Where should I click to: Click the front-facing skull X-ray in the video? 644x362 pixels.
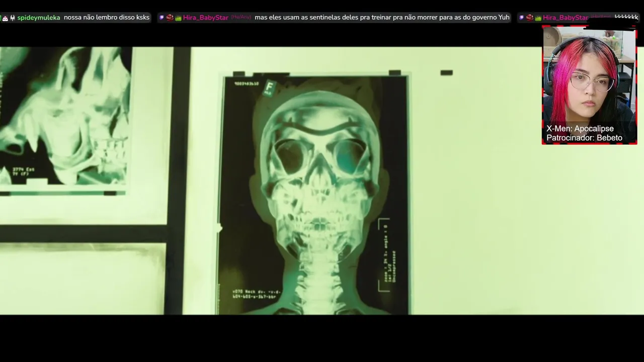pyautogui.click(x=314, y=195)
